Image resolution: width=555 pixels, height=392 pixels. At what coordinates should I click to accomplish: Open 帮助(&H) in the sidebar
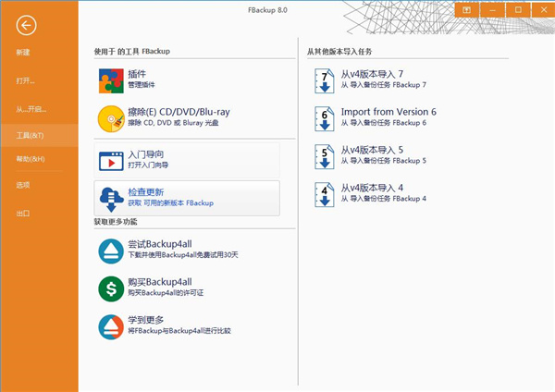coord(30,160)
